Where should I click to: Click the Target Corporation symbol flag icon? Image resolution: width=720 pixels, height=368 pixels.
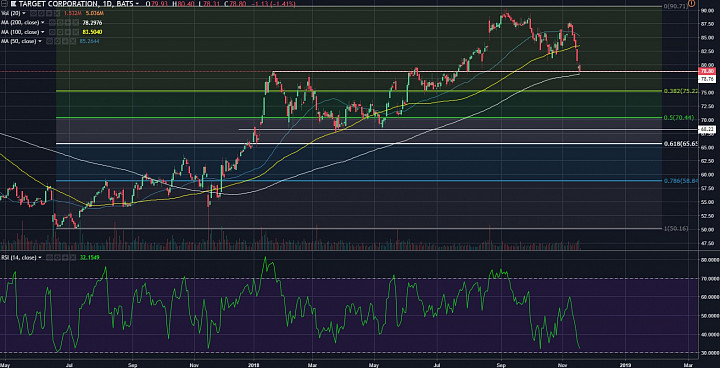(x=13, y=4)
